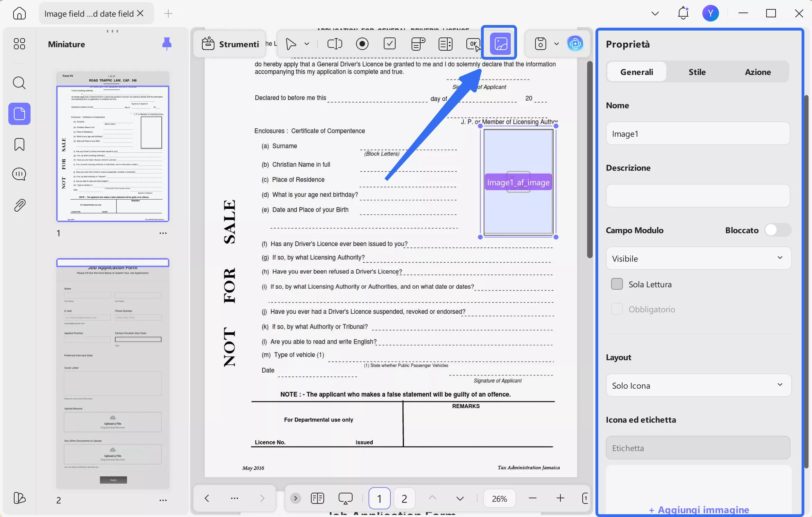The image size is (812, 517).
Task: Close the Image field date field tab
Action: 140,13
